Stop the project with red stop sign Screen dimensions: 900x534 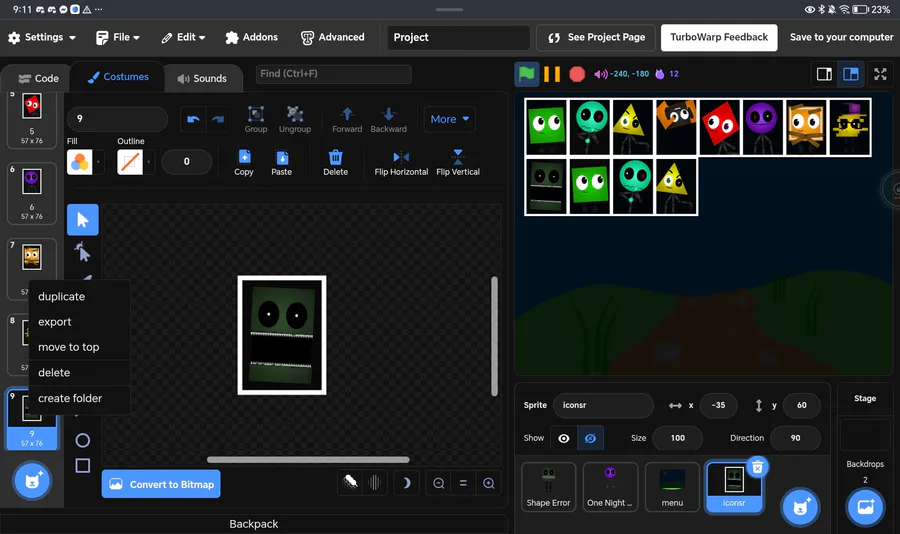577,73
